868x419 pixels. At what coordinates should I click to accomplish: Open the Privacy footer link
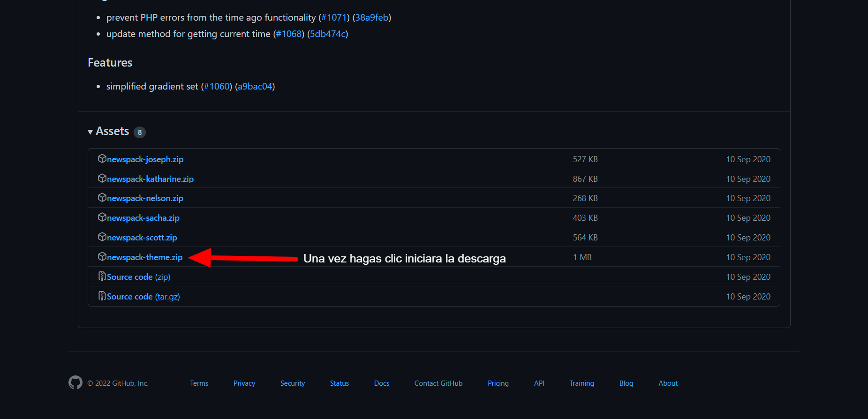coord(244,383)
